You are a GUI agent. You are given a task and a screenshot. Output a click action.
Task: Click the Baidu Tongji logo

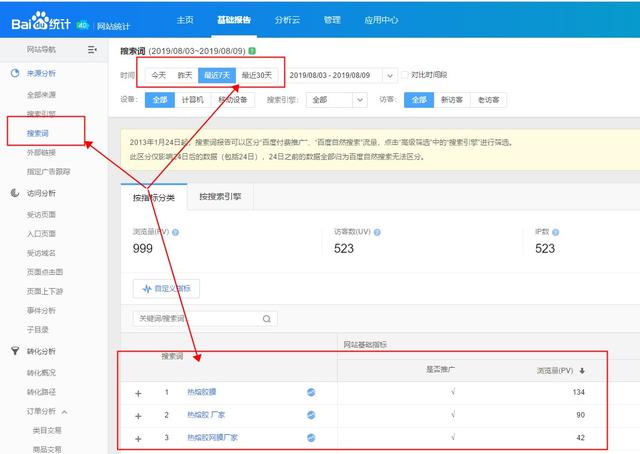pyautogui.click(x=41, y=22)
